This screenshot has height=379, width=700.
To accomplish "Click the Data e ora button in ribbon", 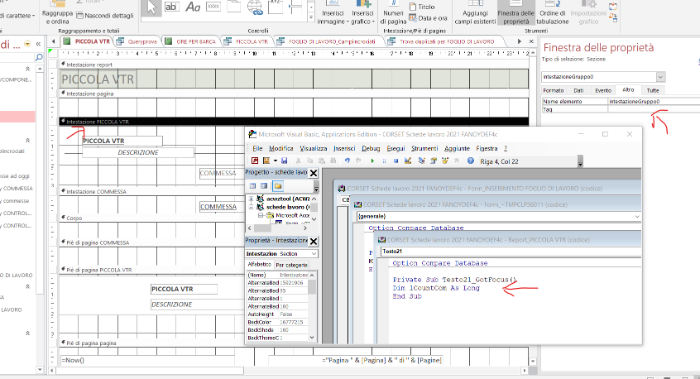I will point(428,18).
